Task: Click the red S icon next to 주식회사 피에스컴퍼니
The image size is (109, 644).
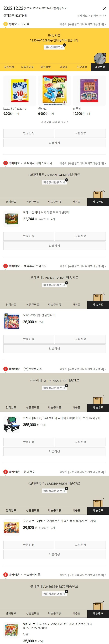Action: point(6,163)
